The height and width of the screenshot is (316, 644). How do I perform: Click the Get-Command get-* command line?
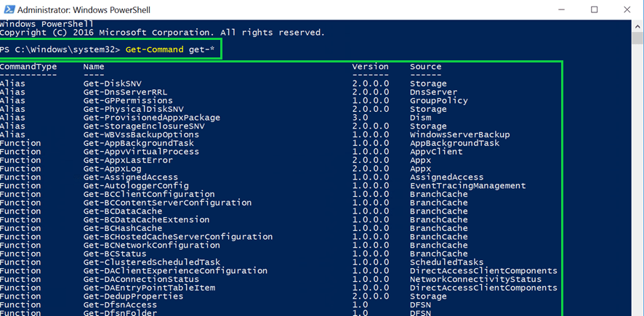pos(172,49)
